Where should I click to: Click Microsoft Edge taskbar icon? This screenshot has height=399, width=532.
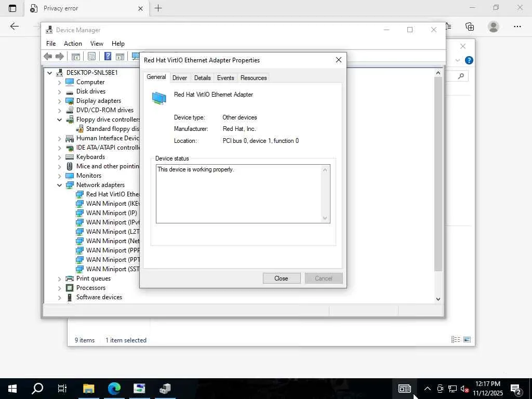pyautogui.click(x=114, y=389)
